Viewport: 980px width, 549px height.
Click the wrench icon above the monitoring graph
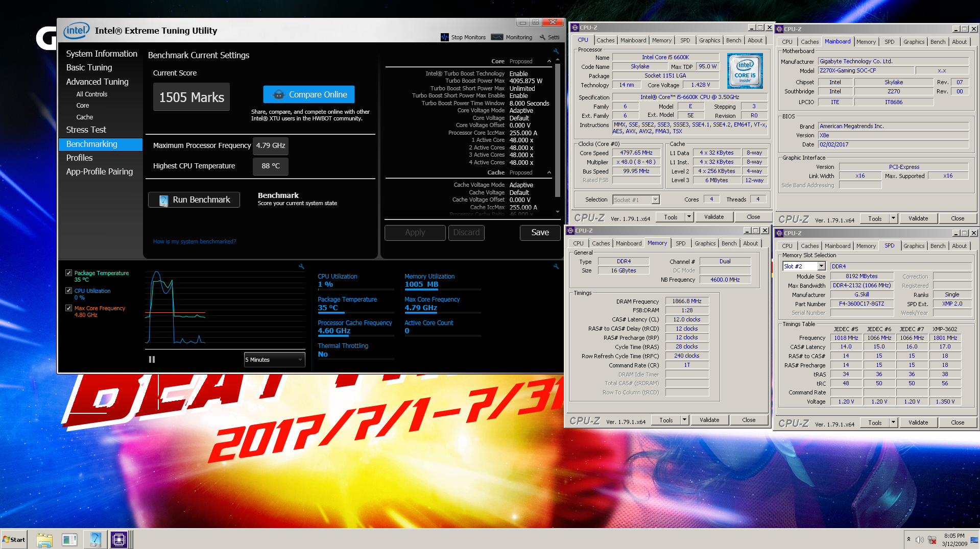pyautogui.click(x=301, y=266)
